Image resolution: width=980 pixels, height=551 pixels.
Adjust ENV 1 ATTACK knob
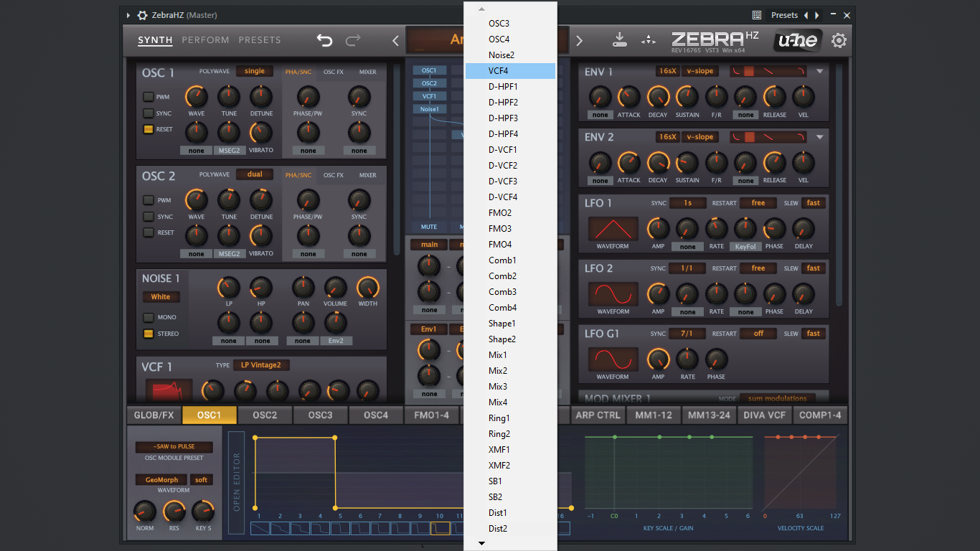[x=629, y=97]
